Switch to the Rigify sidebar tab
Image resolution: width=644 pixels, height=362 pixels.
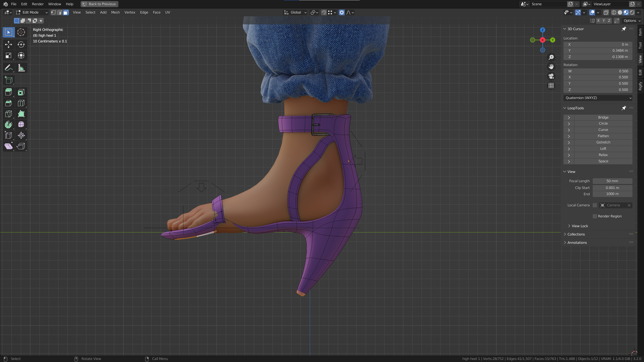[640, 86]
